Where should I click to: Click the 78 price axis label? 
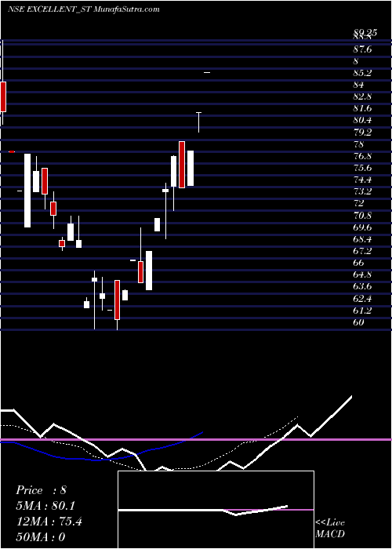point(358,144)
